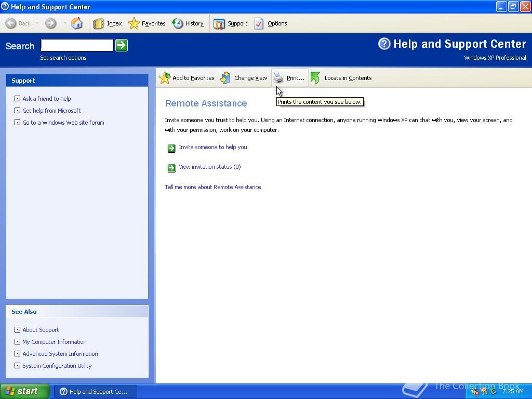Go to Home via house icon
The image size is (532, 399).
click(77, 23)
